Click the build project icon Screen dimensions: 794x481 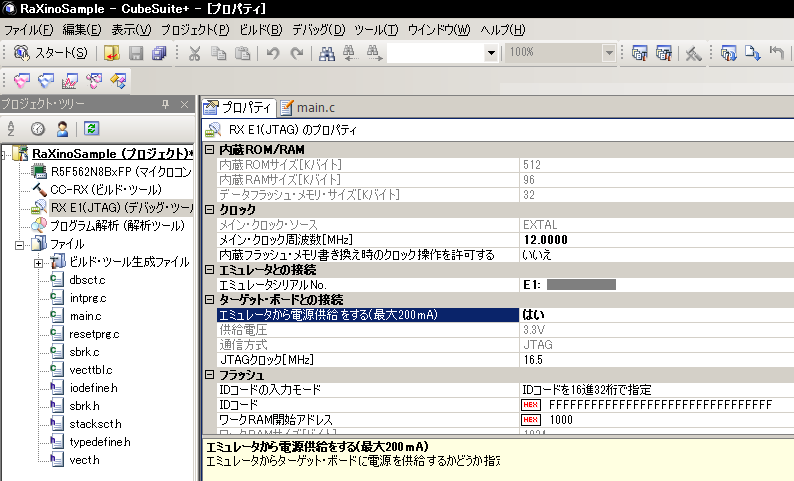(640, 53)
